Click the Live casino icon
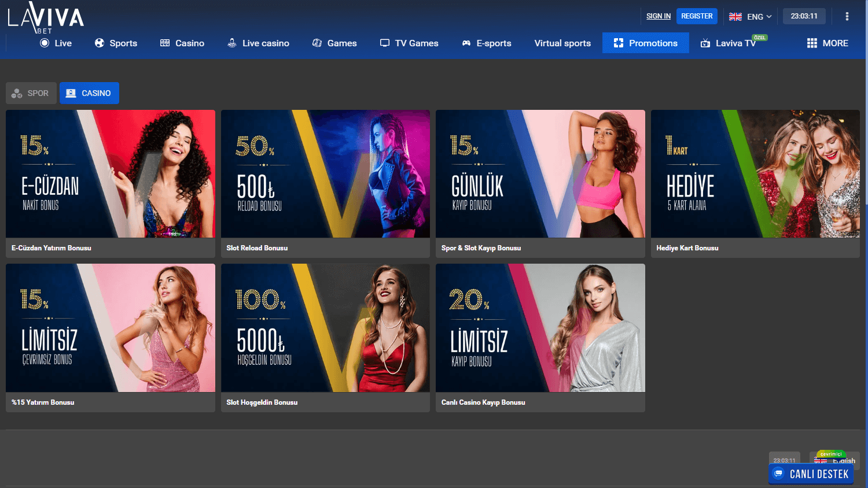This screenshot has width=868, height=488. (x=231, y=43)
